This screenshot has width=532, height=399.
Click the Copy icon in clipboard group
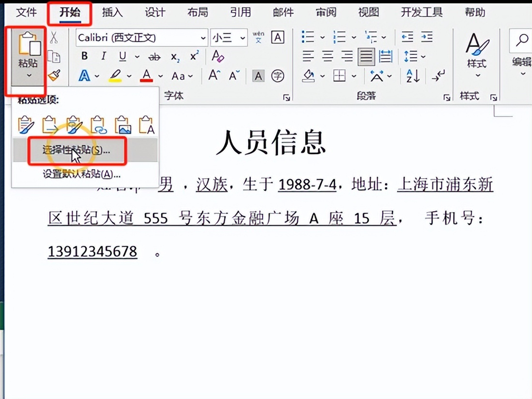54,57
